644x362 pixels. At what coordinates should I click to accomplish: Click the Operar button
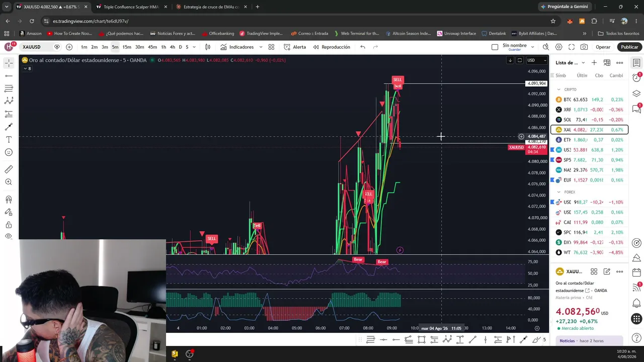click(603, 47)
